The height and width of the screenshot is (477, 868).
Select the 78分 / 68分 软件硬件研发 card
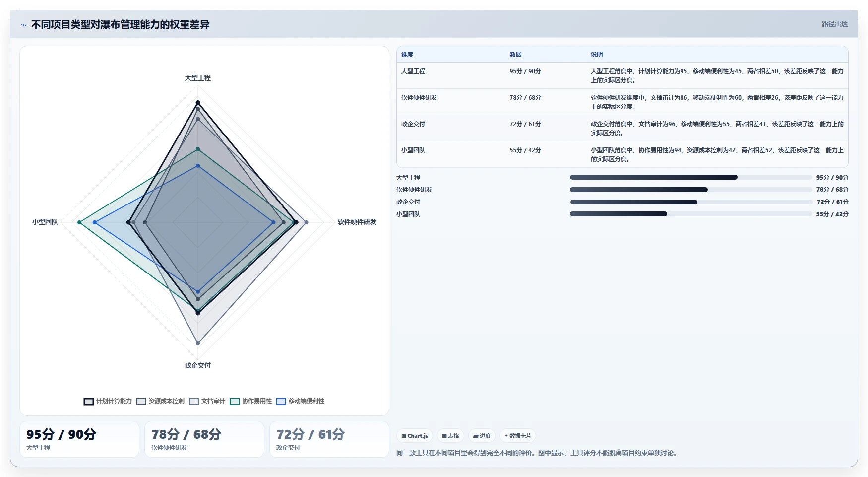pyautogui.click(x=204, y=439)
